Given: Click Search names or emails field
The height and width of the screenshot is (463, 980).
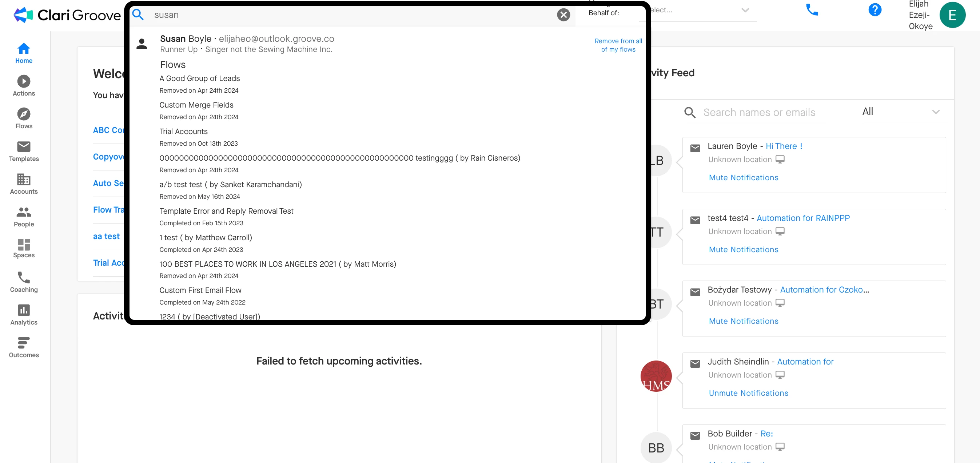Looking at the screenshot, I should tap(759, 113).
